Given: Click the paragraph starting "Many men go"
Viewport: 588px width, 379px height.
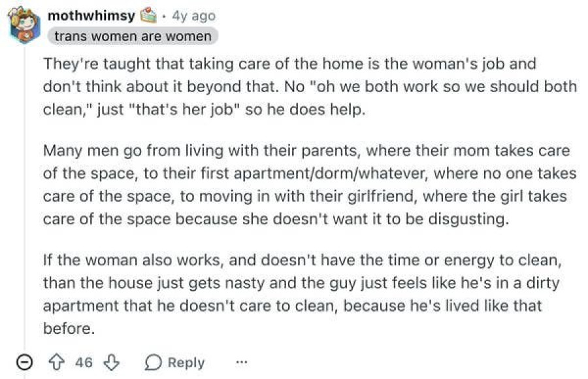Looking at the screenshot, I should (310, 185).
